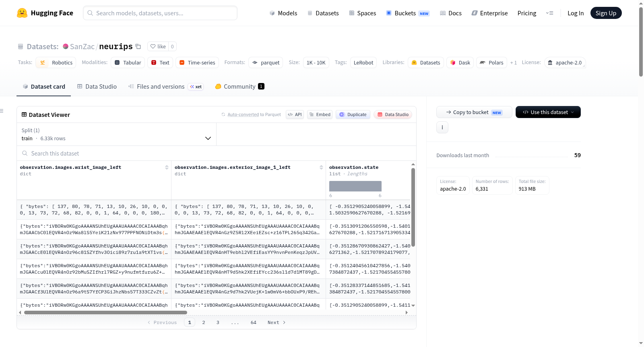Navigate to Enterprise

pyautogui.click(x=490, y=13)
